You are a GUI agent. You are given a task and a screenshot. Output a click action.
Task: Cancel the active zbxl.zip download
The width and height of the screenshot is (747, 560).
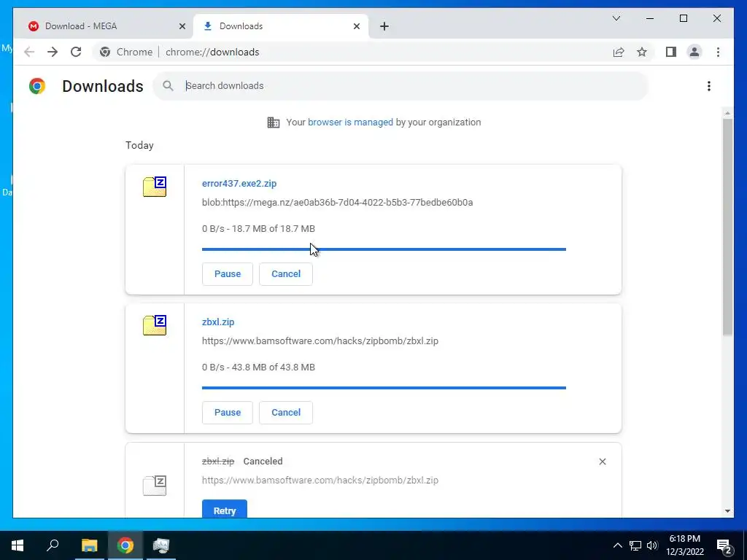pyautogui.click(x=286, y=413)
